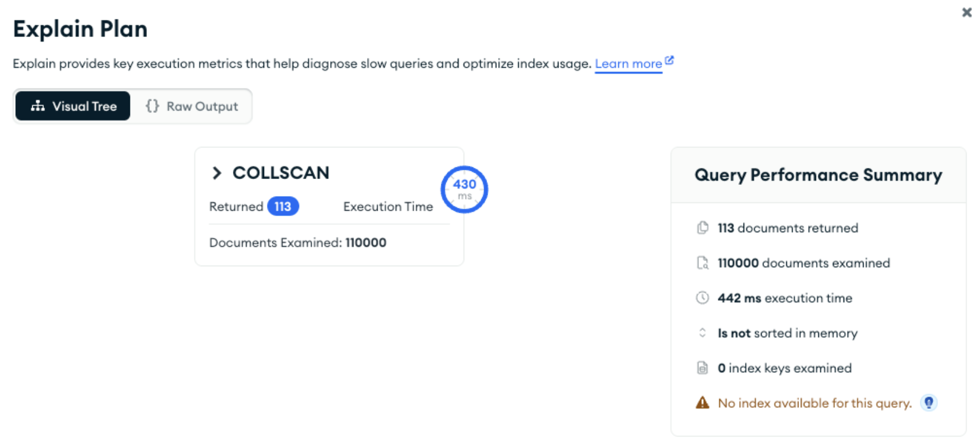Click the COLLSCAN stage card
The width and height of the screenshot is (980, 447).
328,207
